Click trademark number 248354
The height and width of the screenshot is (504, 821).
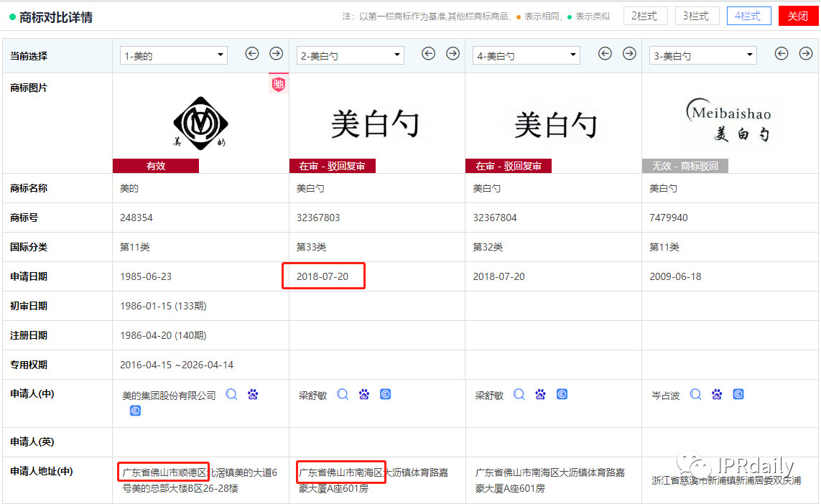136,218
